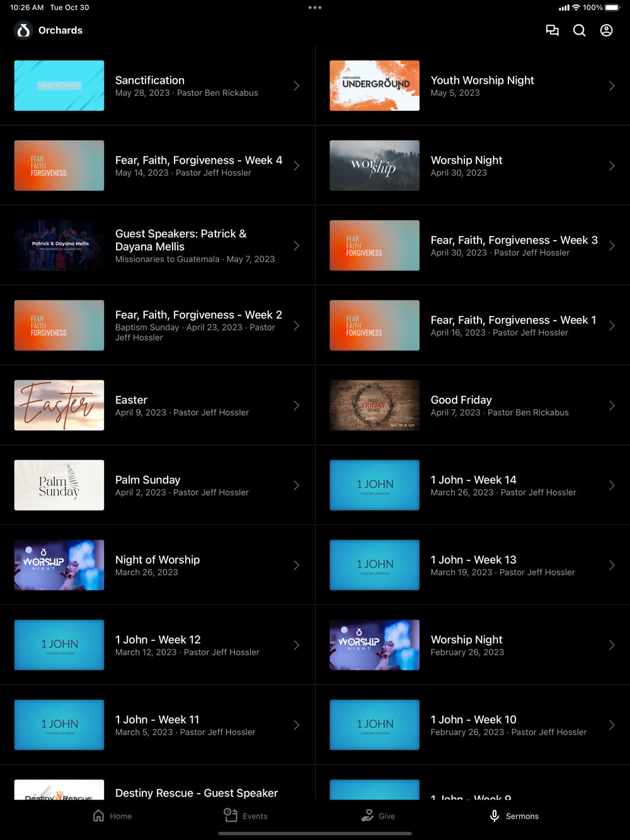Open Destiny Rescue - Guest Speaker entry
The image size is (630, 840).
(x=157, y=783)
